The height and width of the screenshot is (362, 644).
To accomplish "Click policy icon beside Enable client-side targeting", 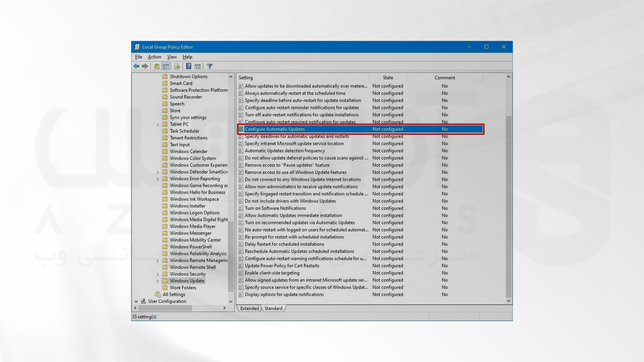I will click(x=241, y=273).
